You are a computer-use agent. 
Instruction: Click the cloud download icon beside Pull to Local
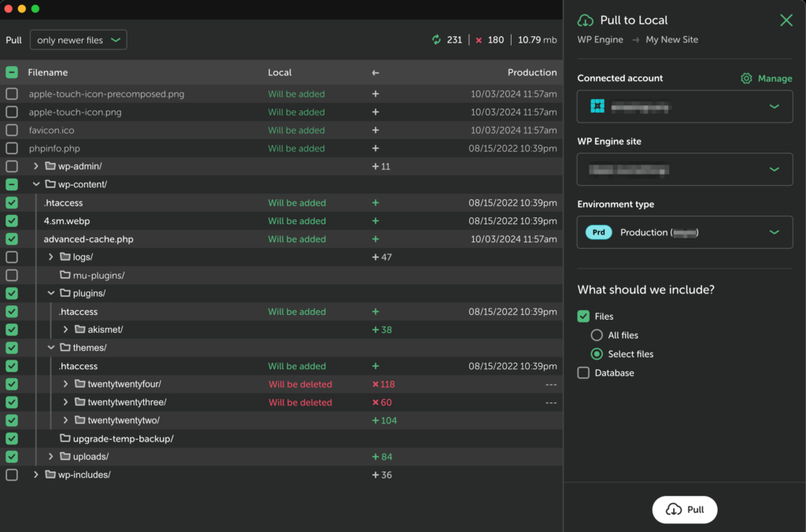tap(586, 20)
